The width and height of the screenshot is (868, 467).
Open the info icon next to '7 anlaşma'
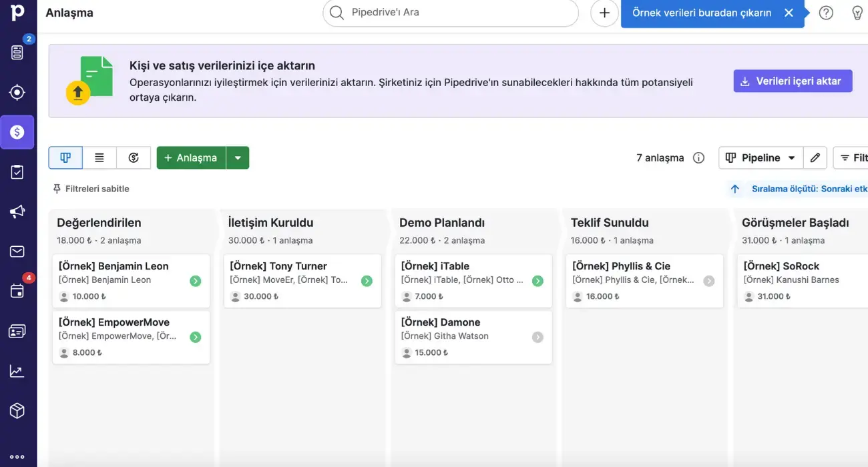pos(698,158)
